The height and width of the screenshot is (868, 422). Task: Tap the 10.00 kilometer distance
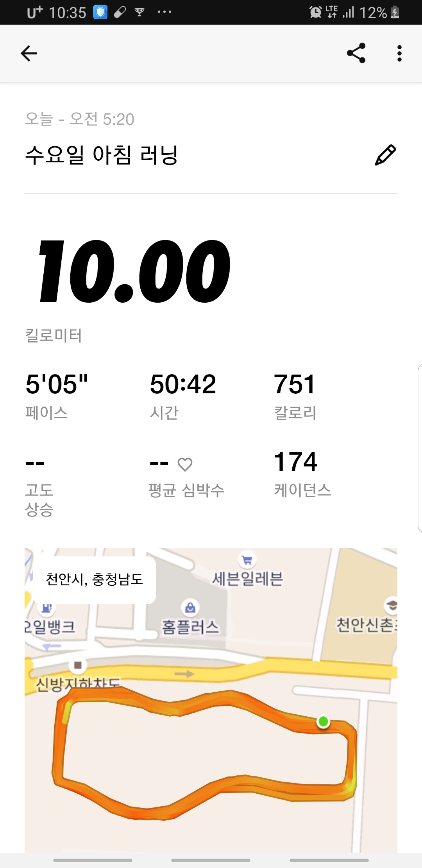pos(135,271)
